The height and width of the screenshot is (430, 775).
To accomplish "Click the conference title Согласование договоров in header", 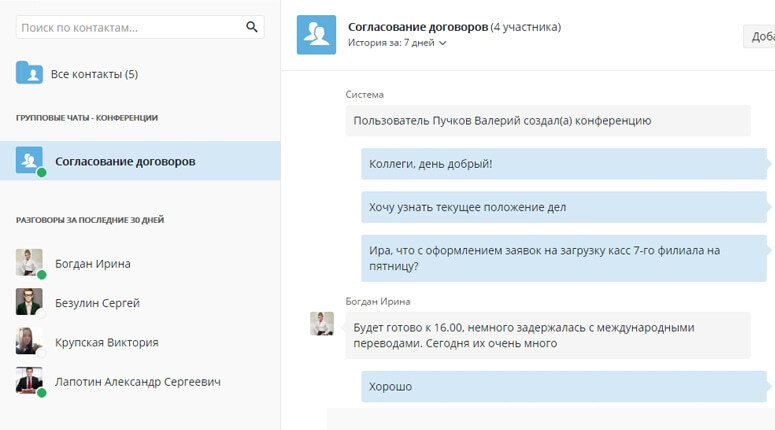I will [418, 27].
